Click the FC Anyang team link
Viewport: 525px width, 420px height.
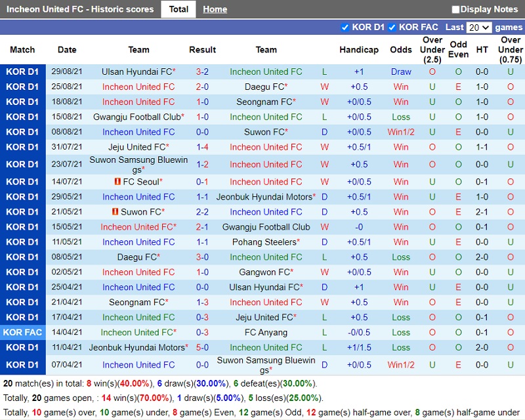[266, 332]
